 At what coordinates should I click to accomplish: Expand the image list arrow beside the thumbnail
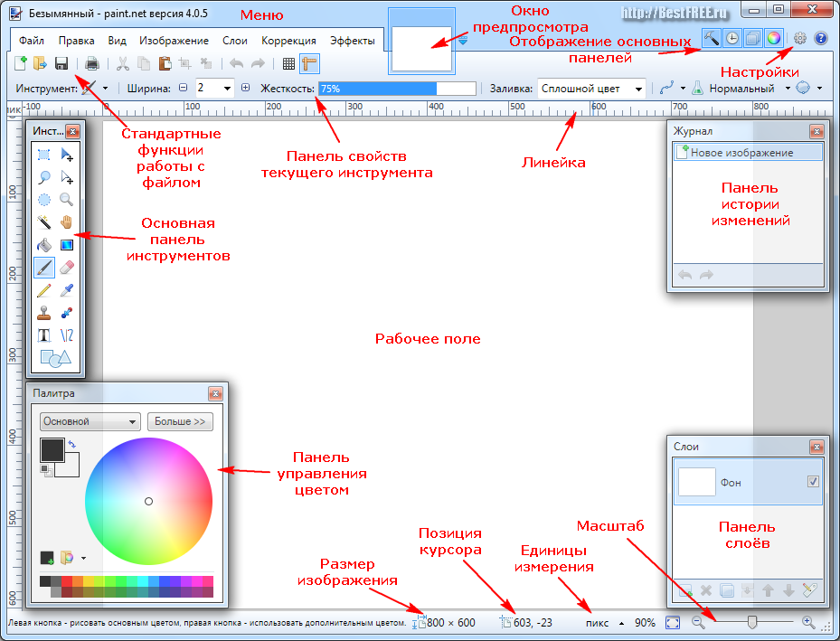[x=463, y=41]
